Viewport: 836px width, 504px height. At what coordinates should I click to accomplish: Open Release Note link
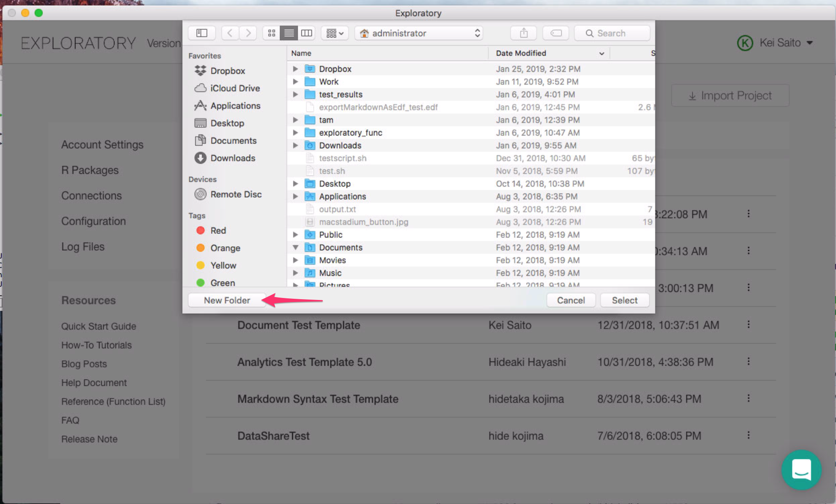tap(89, 439)
